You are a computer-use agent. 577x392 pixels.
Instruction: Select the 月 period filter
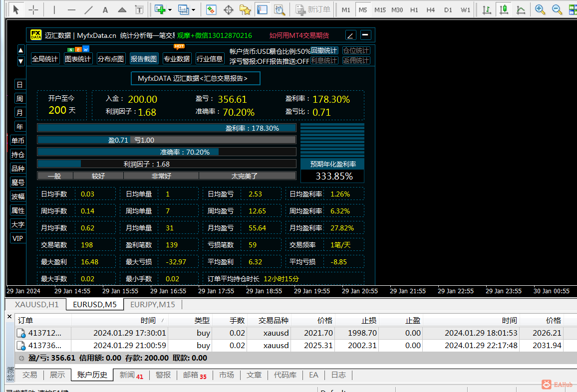(20, 113)
